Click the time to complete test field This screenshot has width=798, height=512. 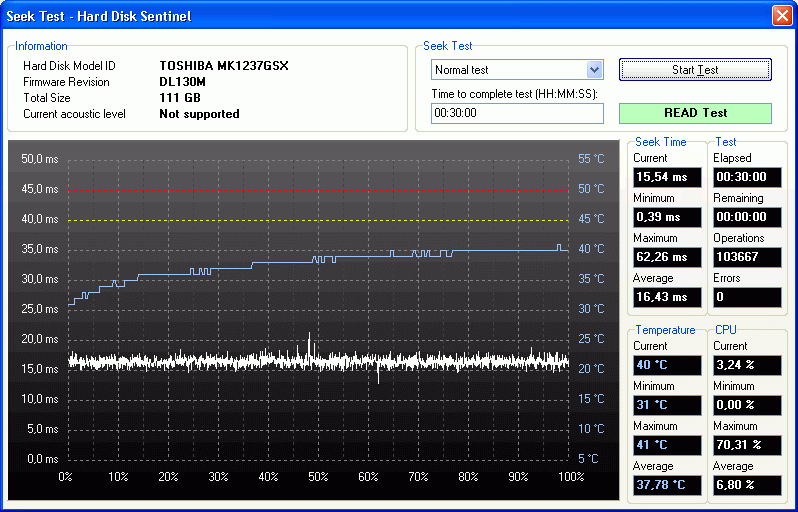[x=517, y=113]
